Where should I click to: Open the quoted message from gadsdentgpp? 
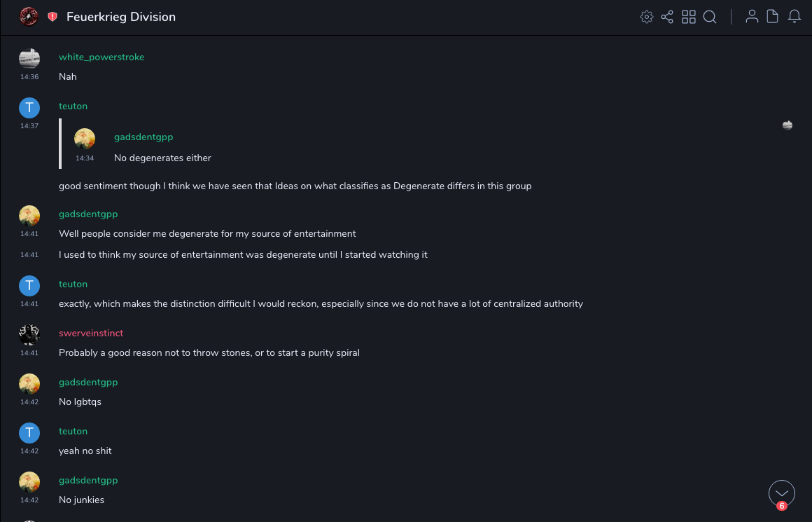click(x=162, y=158)
